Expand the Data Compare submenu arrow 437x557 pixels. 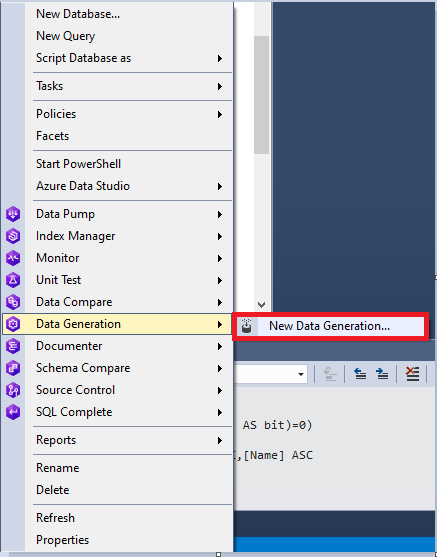coord(220,303)
